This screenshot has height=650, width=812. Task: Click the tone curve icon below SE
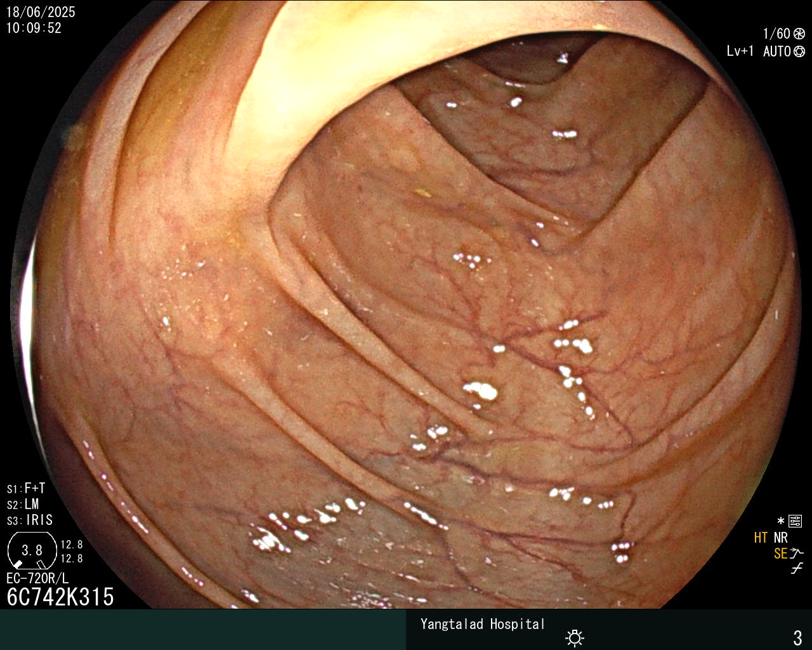tap(797, 569)
